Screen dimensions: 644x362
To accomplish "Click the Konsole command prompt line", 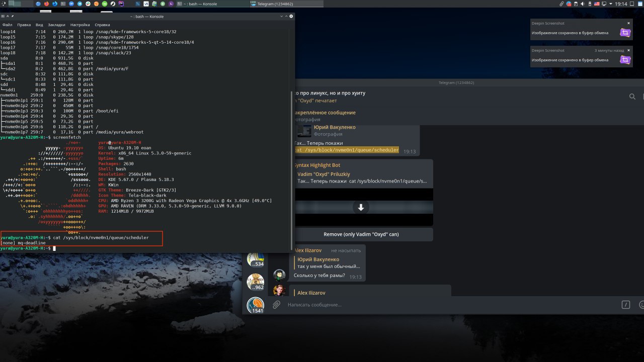I will point(28,248).
